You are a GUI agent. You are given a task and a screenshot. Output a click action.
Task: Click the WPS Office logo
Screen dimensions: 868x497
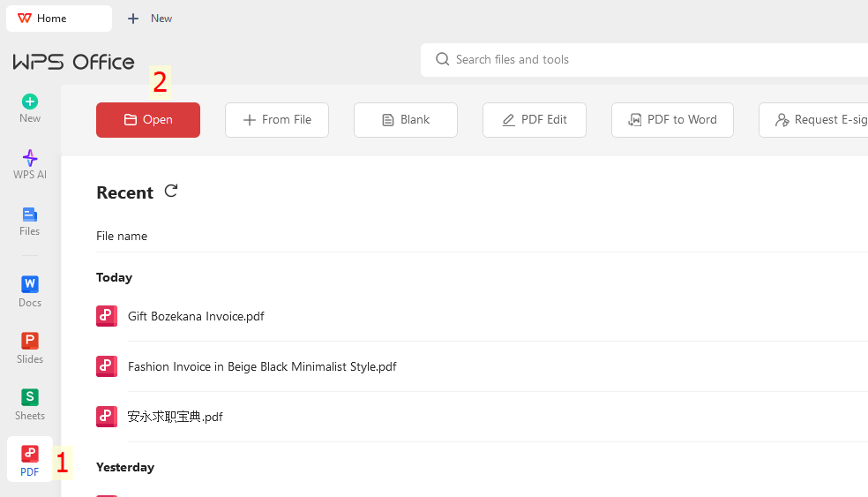click(73, 62)
